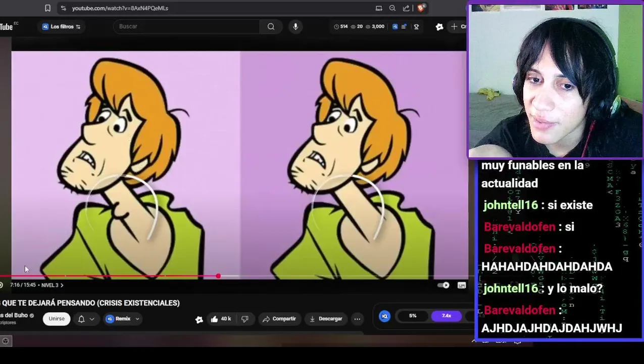Open the Los filtros selector
This screenshot has height=364, width=644.
coord(61,27)
